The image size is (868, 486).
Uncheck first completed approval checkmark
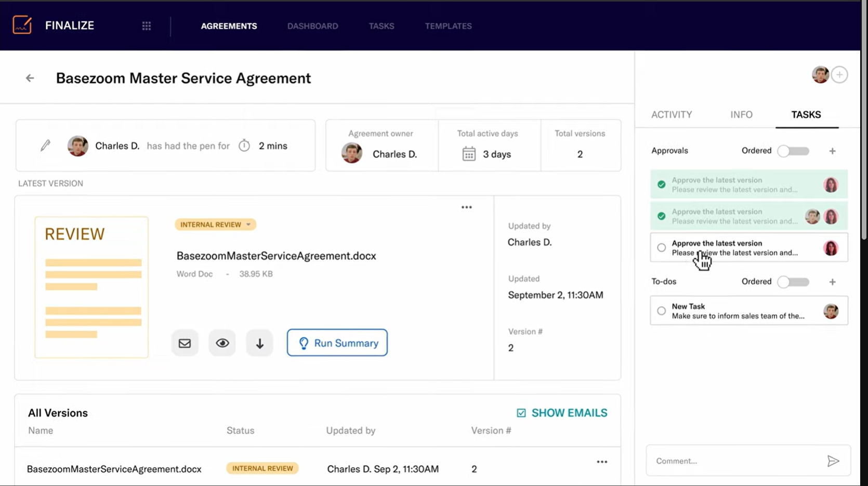coord(661,185)
